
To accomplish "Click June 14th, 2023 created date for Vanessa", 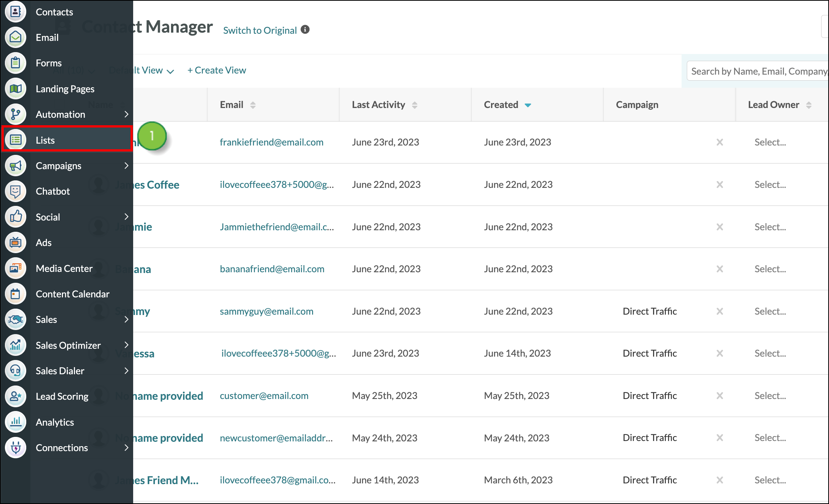I will coord(517,353).
